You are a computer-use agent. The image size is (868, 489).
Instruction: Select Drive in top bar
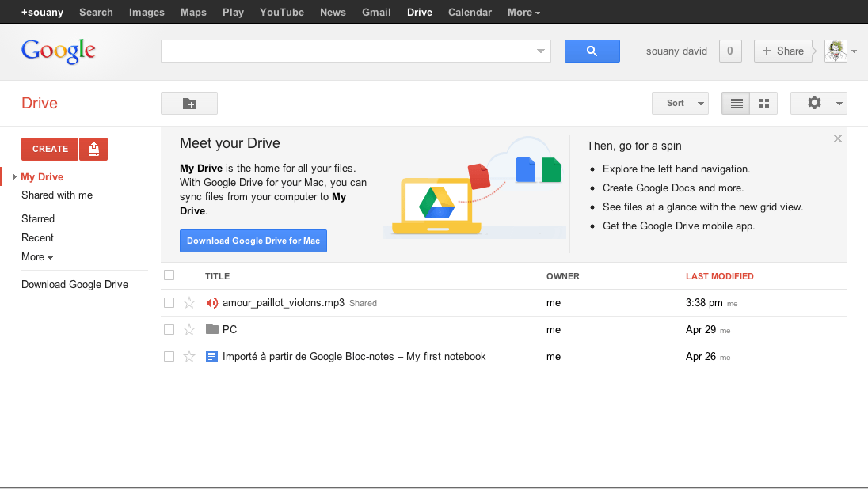[420, 12]
